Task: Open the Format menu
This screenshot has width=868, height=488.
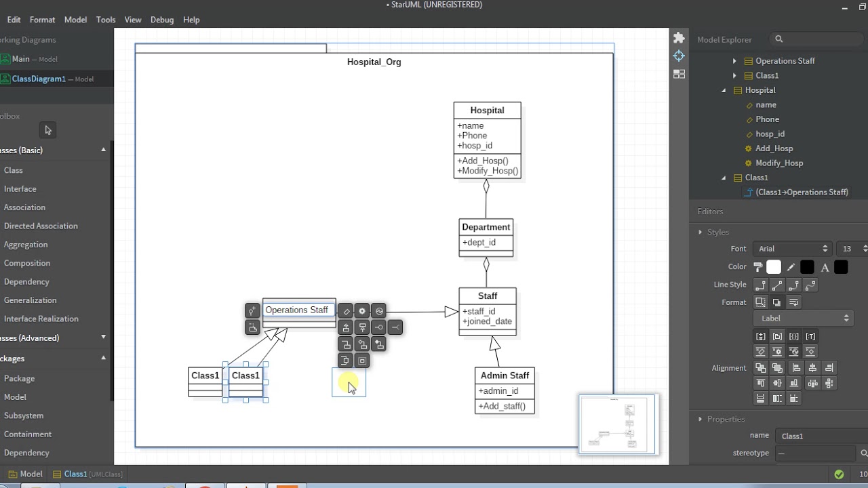Action: 42,20
